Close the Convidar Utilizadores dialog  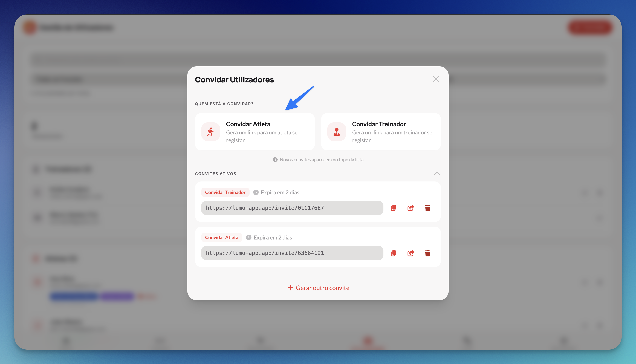[x=436, y=79]
